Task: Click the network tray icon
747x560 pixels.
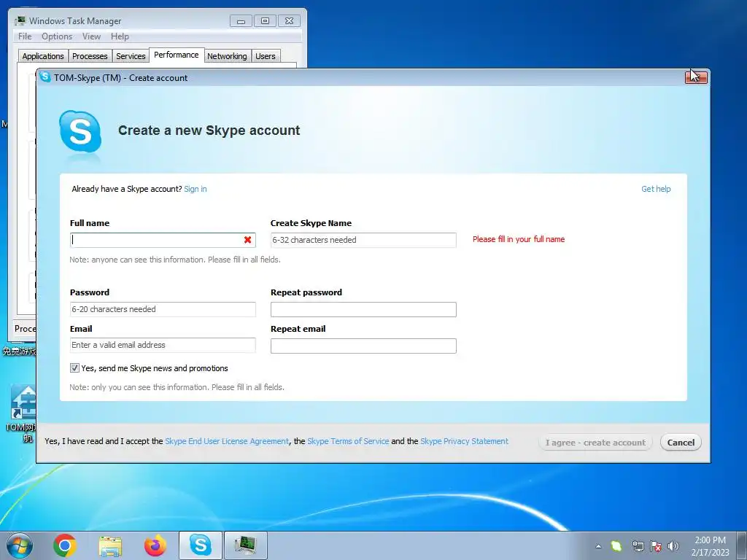Action: (x=638, y=546)
